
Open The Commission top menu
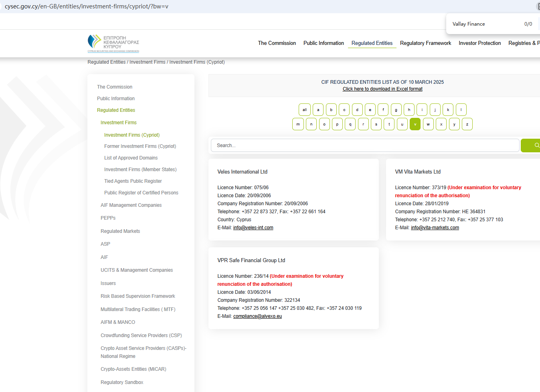point(277,43)
